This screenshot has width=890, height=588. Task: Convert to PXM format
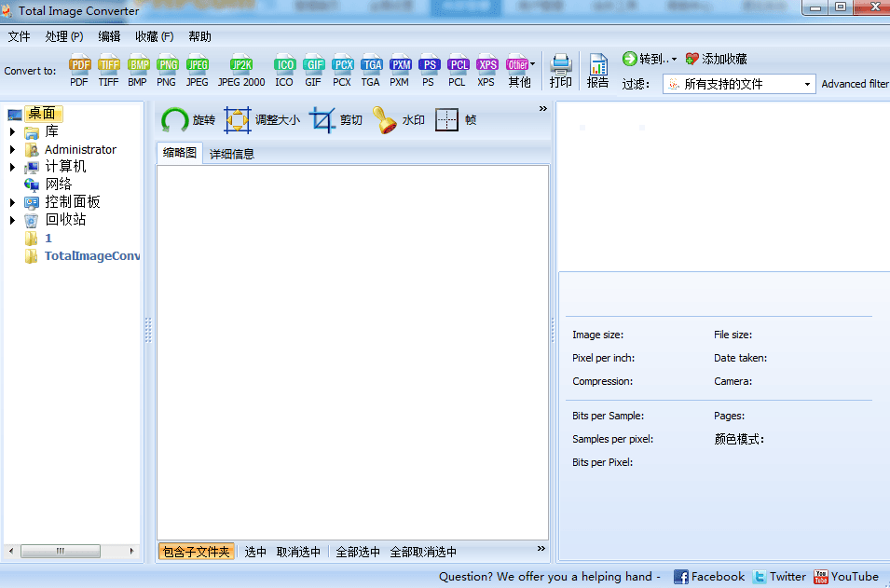[x=400, y=71]
